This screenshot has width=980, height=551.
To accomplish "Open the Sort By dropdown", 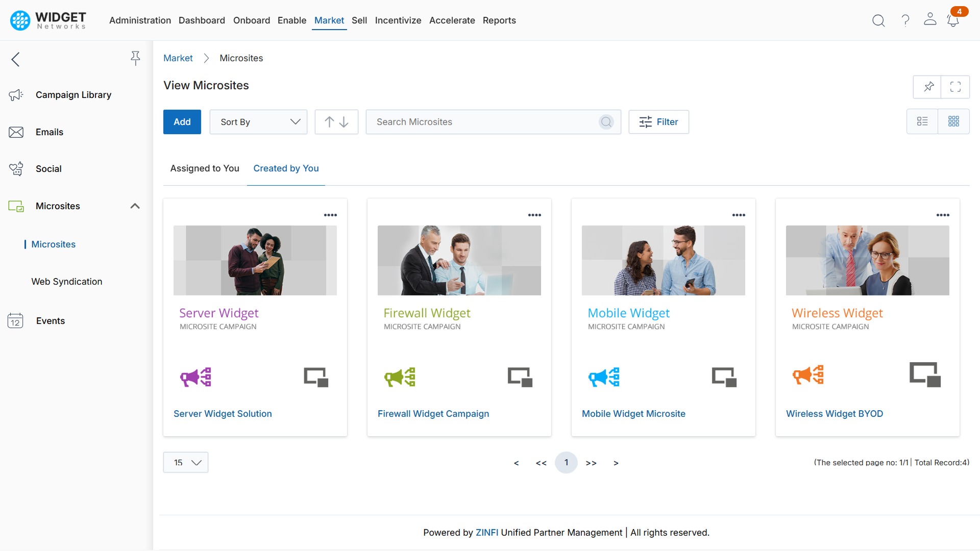I will tap(258, 122).
